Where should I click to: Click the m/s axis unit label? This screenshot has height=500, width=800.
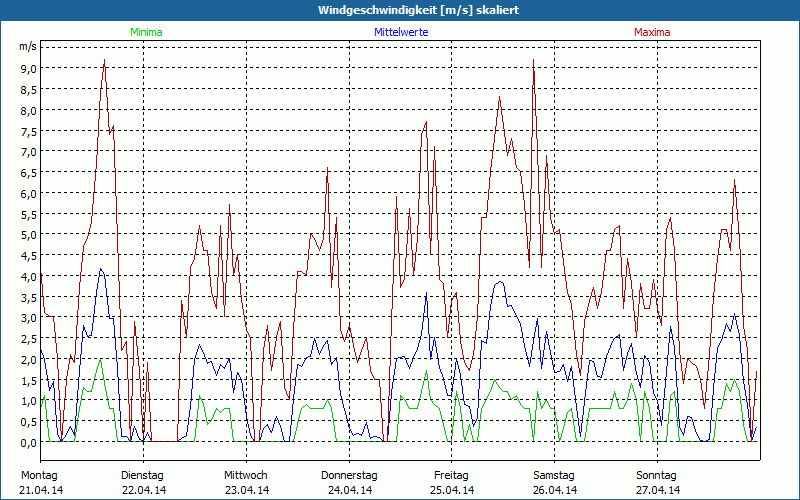coord(28,47)
